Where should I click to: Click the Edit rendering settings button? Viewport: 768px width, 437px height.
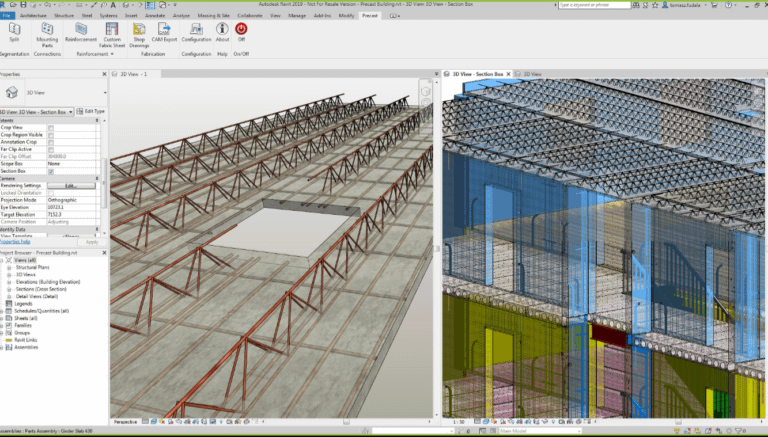pyautogui.click(x=72, y=186)
